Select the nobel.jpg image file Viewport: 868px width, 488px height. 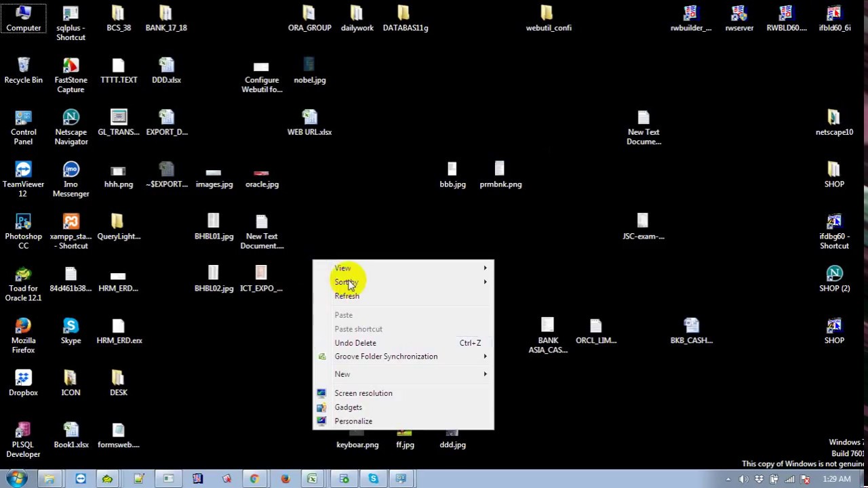[309, 71]
